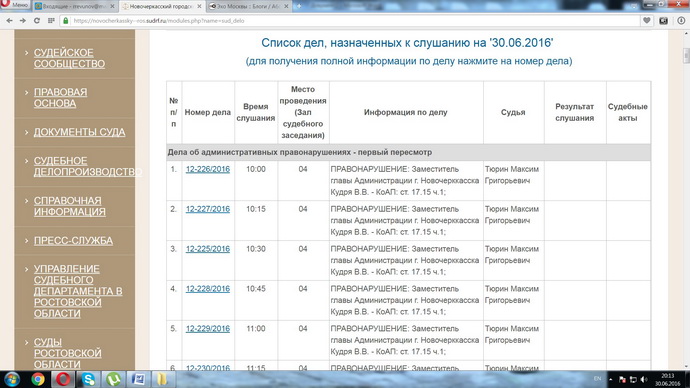Open case number 12-228/2016
This screenshot has height=388, width=690.
tap(208, 289)
